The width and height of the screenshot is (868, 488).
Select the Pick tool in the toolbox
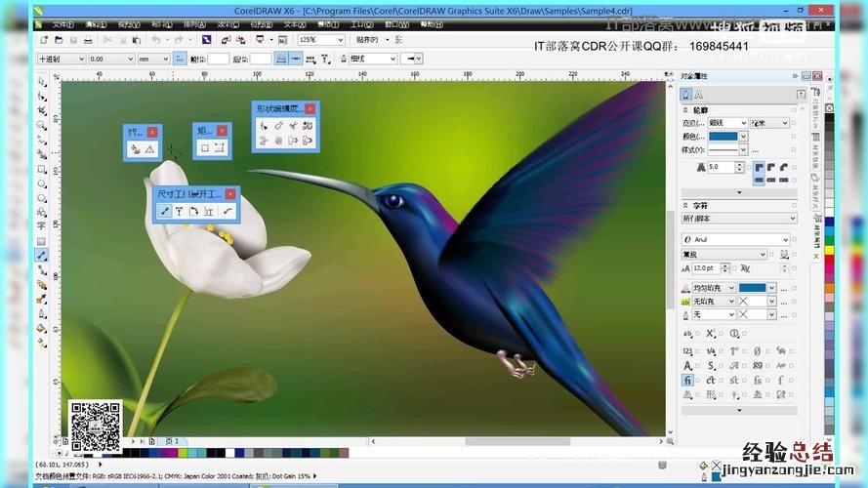tap(42, 83)
